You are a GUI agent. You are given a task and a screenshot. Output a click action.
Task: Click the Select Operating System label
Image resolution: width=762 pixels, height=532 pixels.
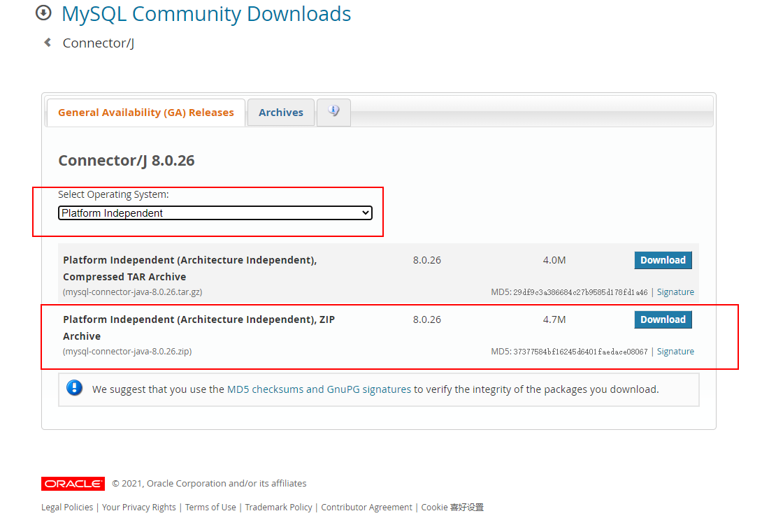(x=113, y=194)
